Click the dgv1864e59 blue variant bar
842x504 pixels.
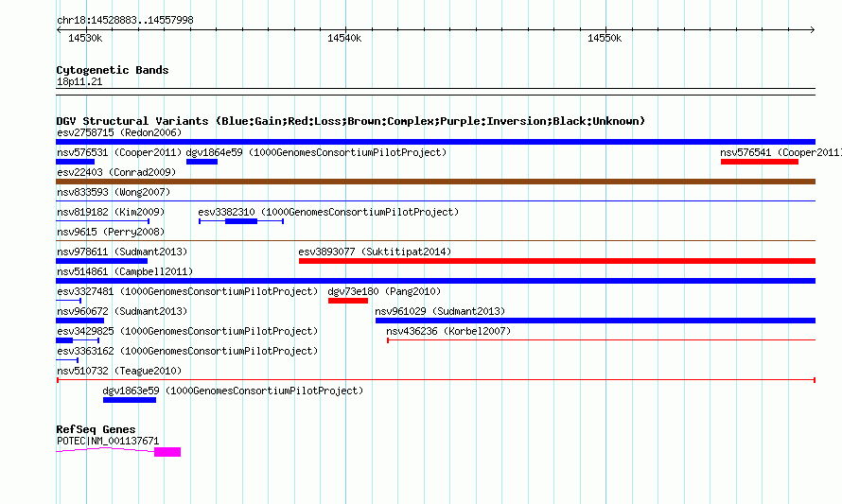point(202,162)
